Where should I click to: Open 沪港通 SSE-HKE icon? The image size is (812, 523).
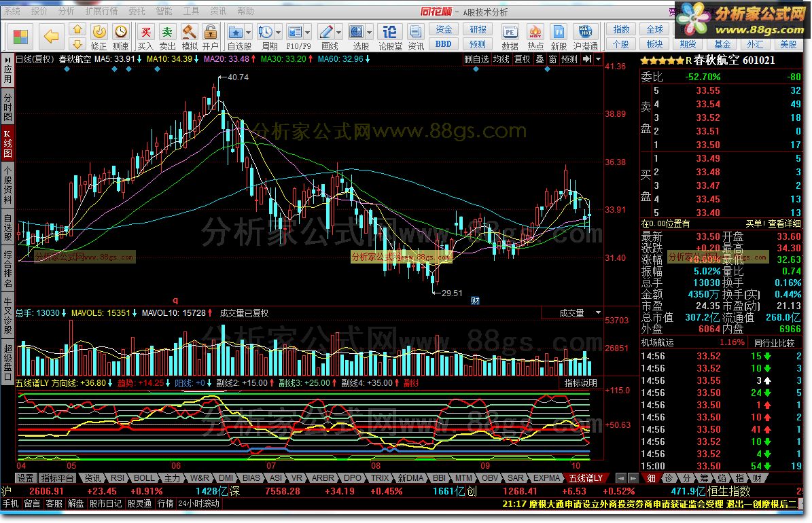(x=585, y=37)
